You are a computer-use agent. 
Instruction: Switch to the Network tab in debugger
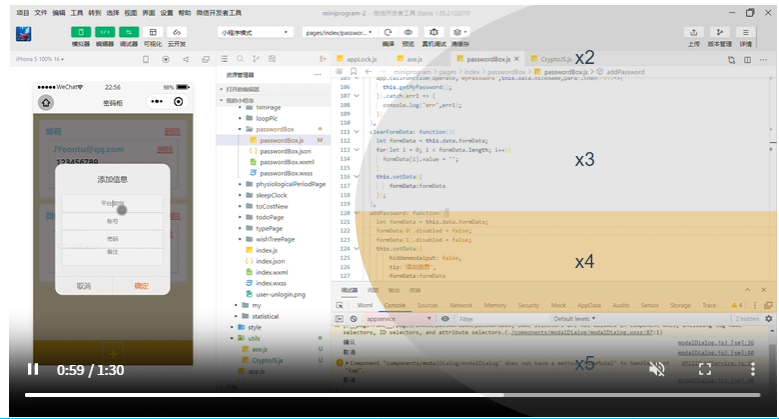[x=461, y=305]
